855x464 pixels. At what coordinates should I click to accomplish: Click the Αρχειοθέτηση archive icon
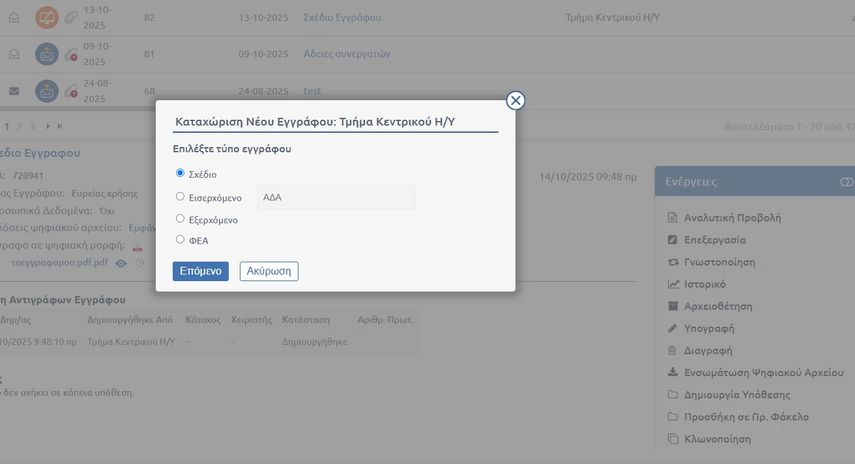[x=673, y=306]
